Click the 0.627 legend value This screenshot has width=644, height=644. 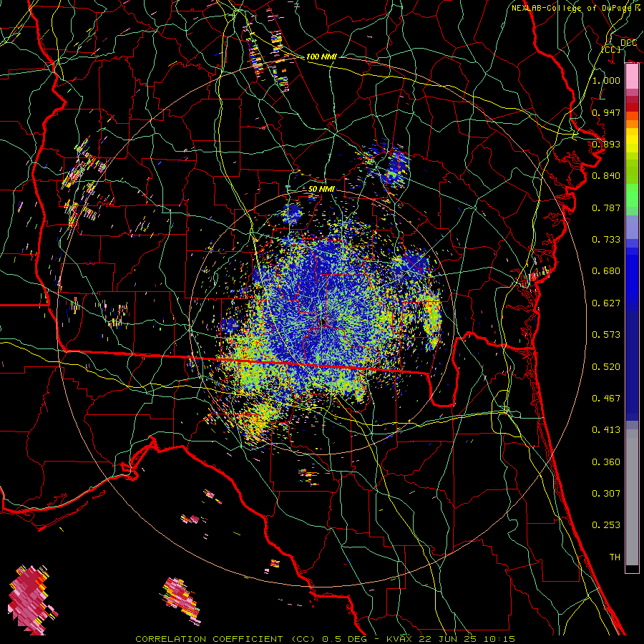tap(606, 303)
